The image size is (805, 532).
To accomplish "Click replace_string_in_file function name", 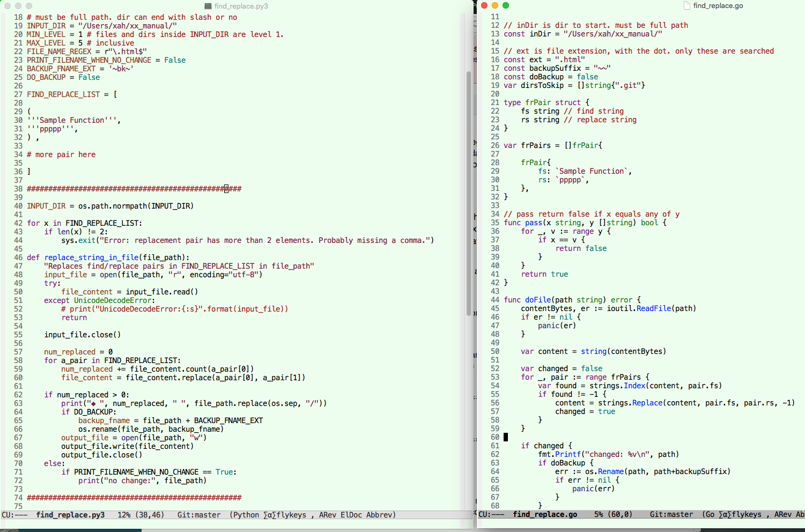I will pos(91,257).
